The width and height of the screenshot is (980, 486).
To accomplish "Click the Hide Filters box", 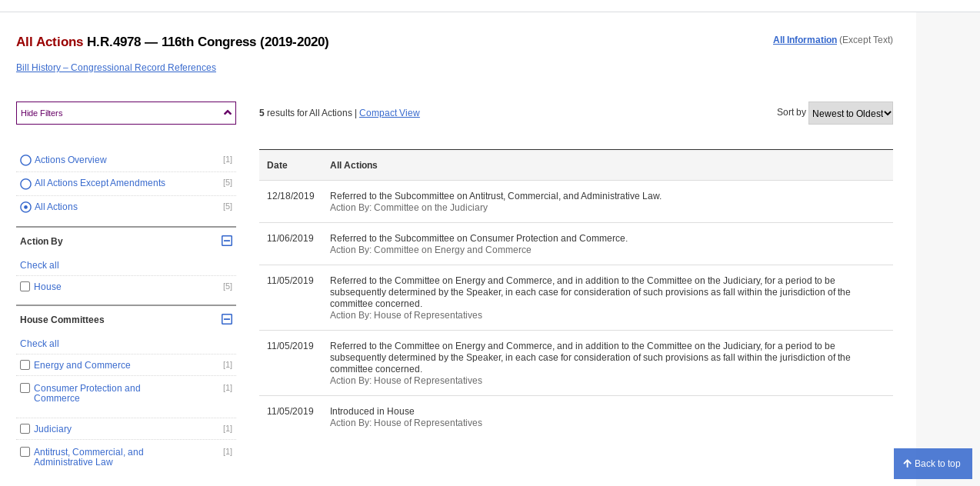I will pos(115,113).
